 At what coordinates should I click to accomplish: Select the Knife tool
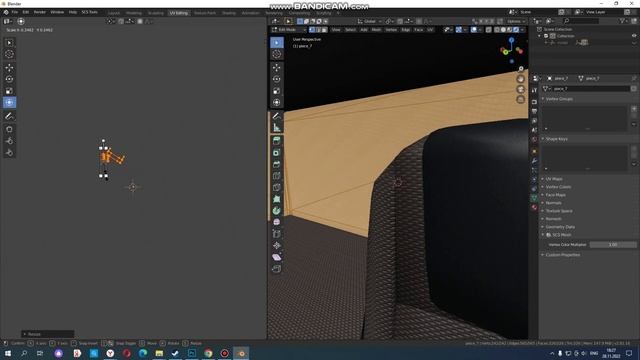tap(277, 187)
